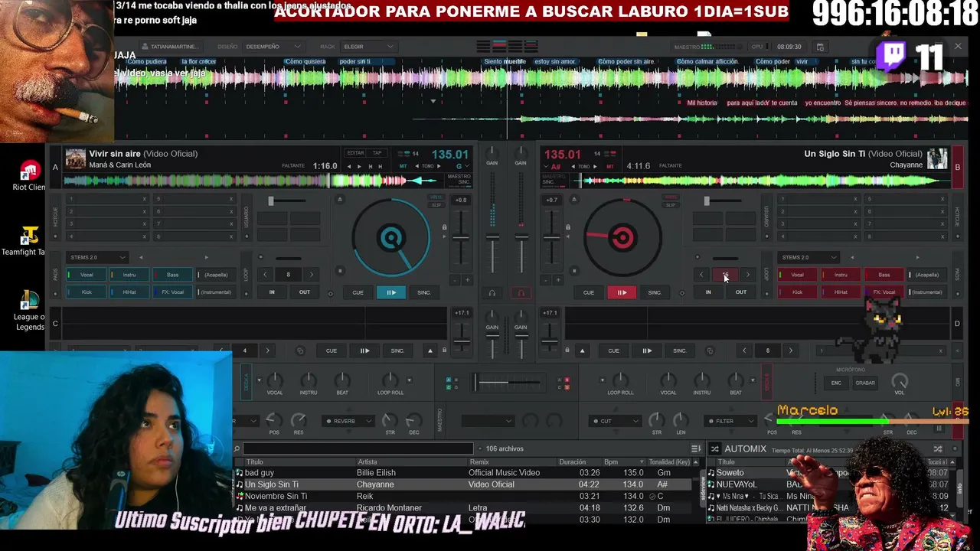
Task: Select deck A label
Action: click(55, 167)
